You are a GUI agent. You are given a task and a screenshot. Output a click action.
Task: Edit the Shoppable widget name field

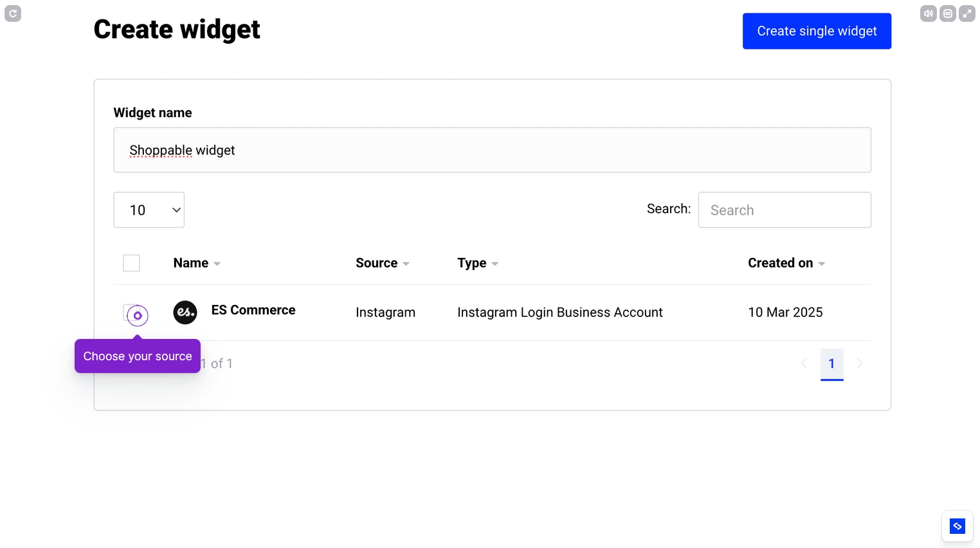pos(492,150)
